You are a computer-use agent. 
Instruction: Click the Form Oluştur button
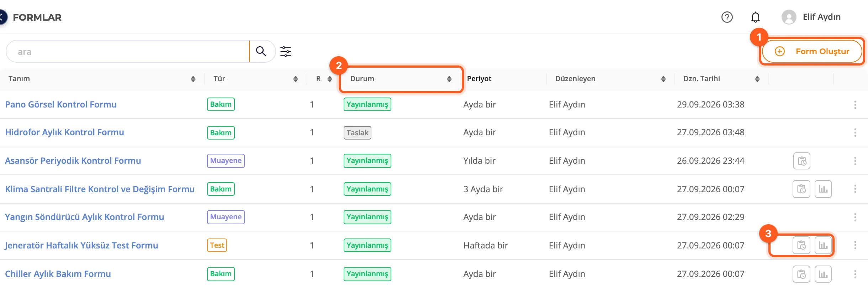pyautogui.click(x=812, y=51)
